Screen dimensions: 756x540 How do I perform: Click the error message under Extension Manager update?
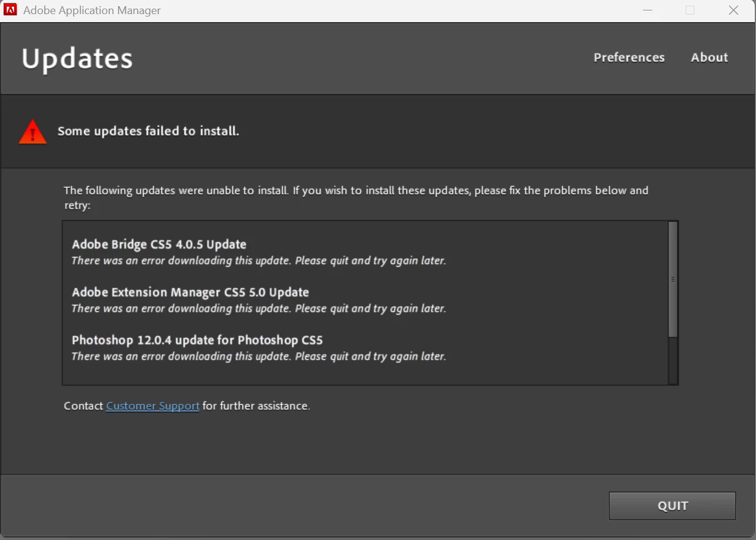[259, 309]
